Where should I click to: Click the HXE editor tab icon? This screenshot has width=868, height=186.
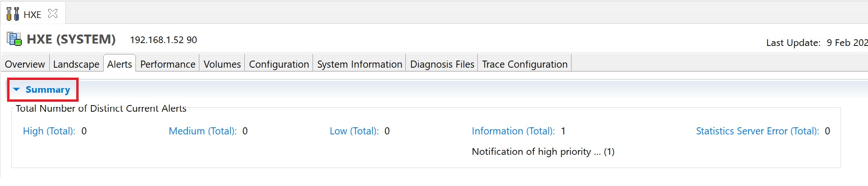(x=13, y=14)
